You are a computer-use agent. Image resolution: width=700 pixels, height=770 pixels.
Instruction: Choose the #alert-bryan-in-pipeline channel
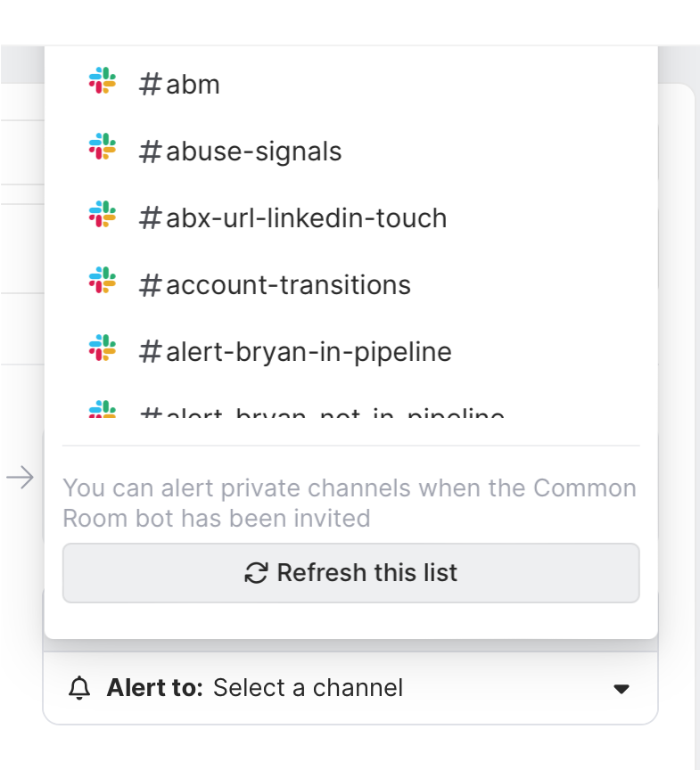pos(296,352)
